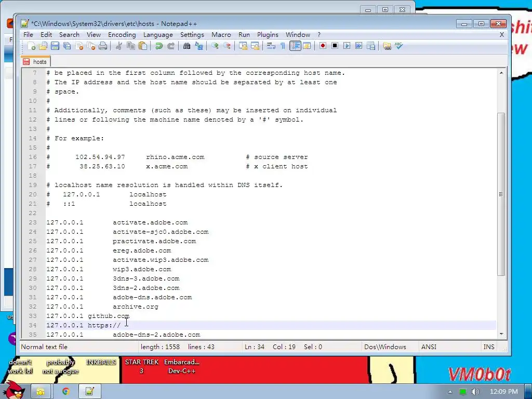This screenshot has width=532, height=399.
Task: Click the volume speaker tray icon
Action: click(x=475, y=392)
